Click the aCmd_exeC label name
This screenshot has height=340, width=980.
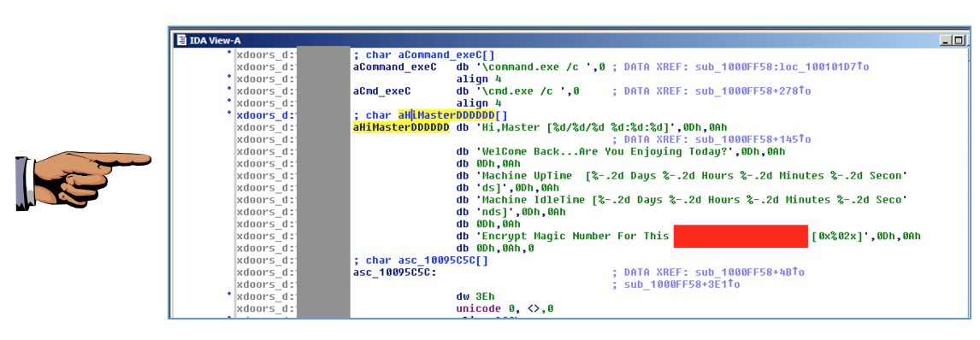click(x=382, y=91)
